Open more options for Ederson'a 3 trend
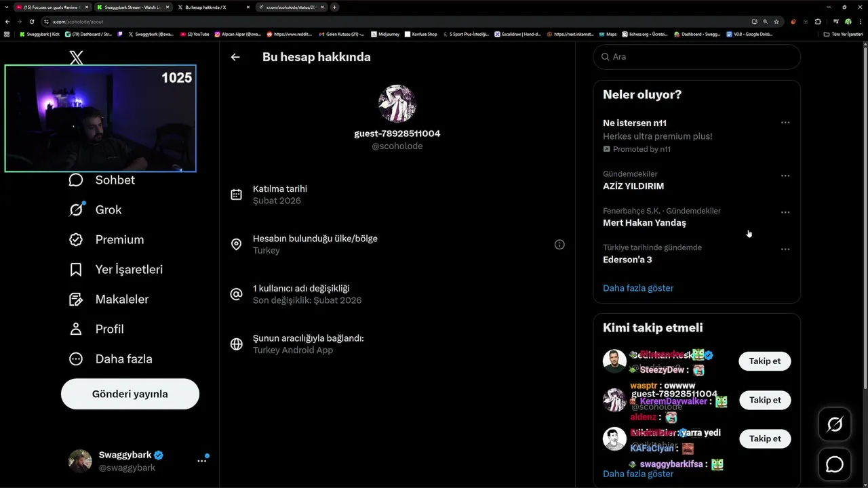868x488 pixels. tap(785, 249)
